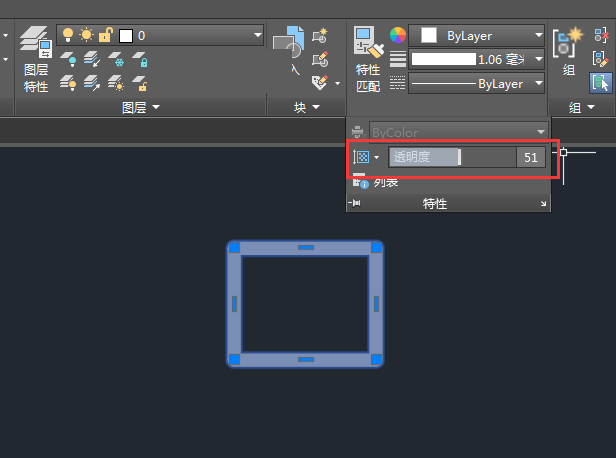Viewport: 616px width, 458px height.
Task: Open the ByLayer linetype dropdown
Action: [539, 83]
